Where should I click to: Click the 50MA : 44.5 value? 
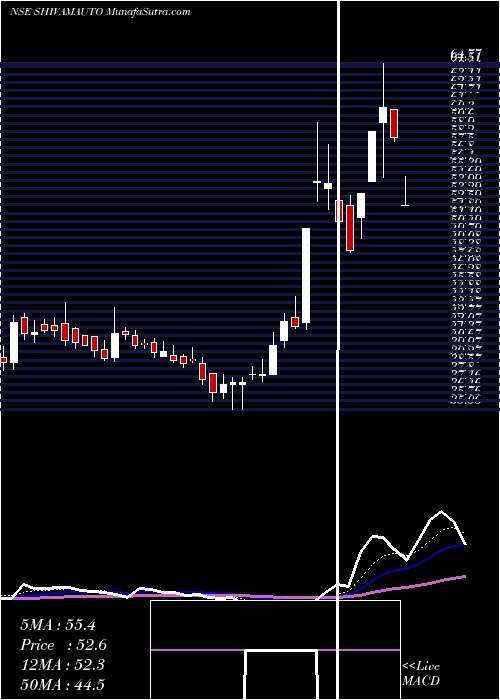pyautogui.click(x=62, y=685)
